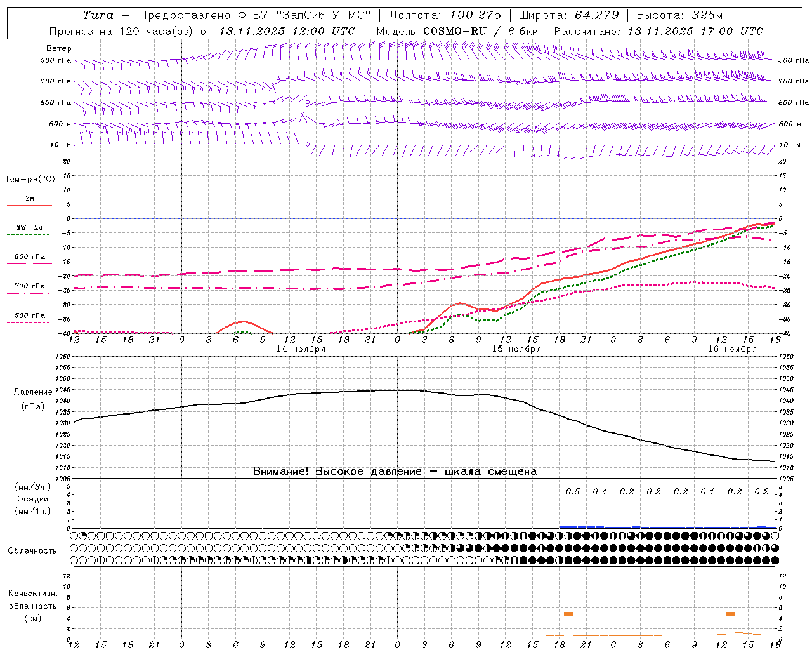Click the "Тем-ра(°C)" temperature legend title
Screen dimensions: 812x650
[x=30, y=179]
